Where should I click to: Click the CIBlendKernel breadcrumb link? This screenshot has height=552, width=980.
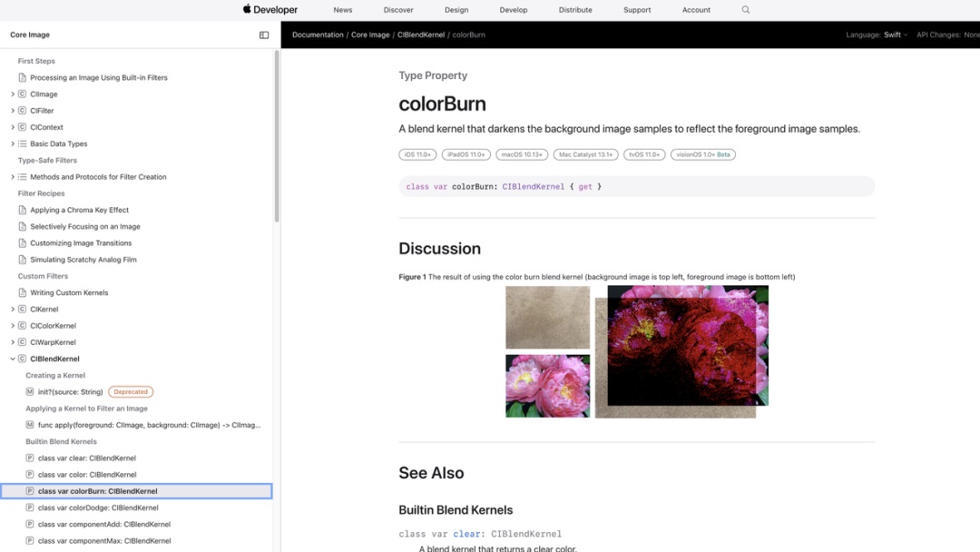tap(420, 35)
